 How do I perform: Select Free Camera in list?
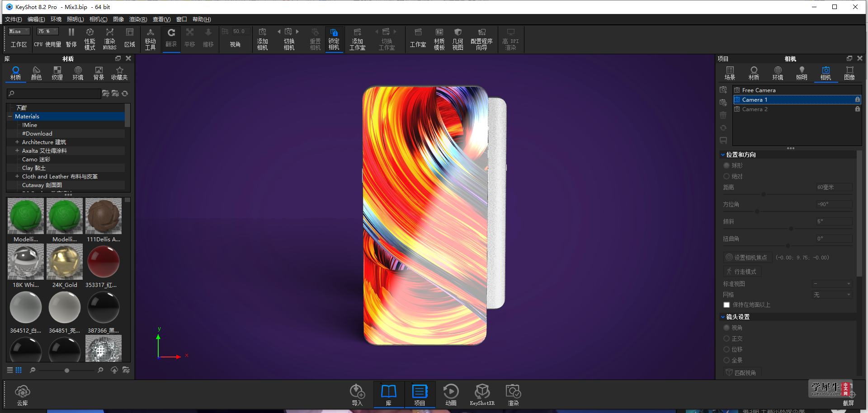point(797,90)
